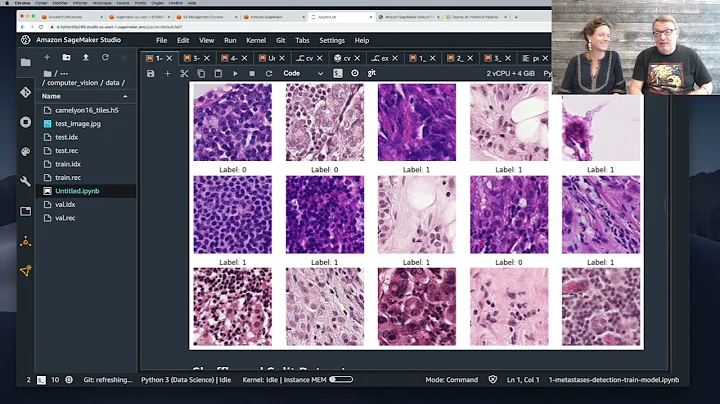
Task: Open the Kernel menu
Action: (x=256, y=40)
